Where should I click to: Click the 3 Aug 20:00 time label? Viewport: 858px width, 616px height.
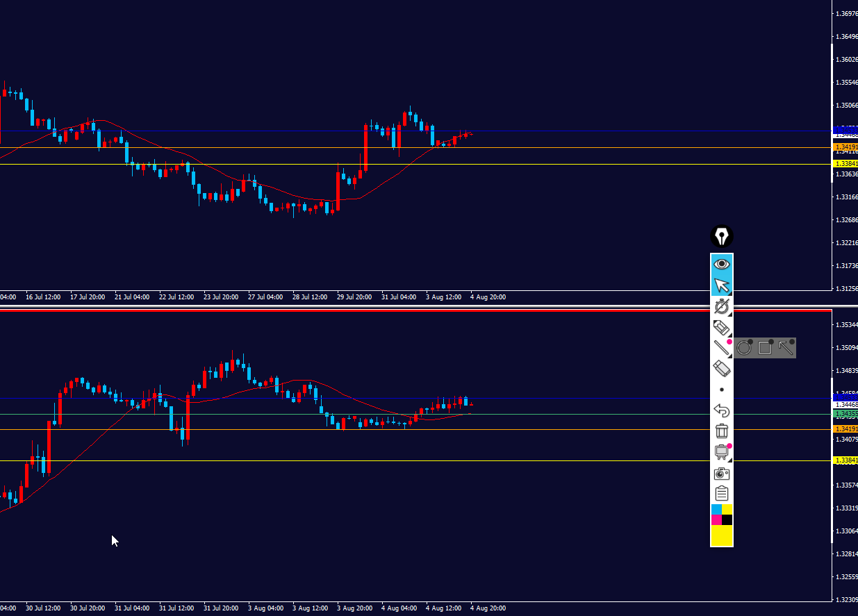pyautogui.click(x=354, y=608)
